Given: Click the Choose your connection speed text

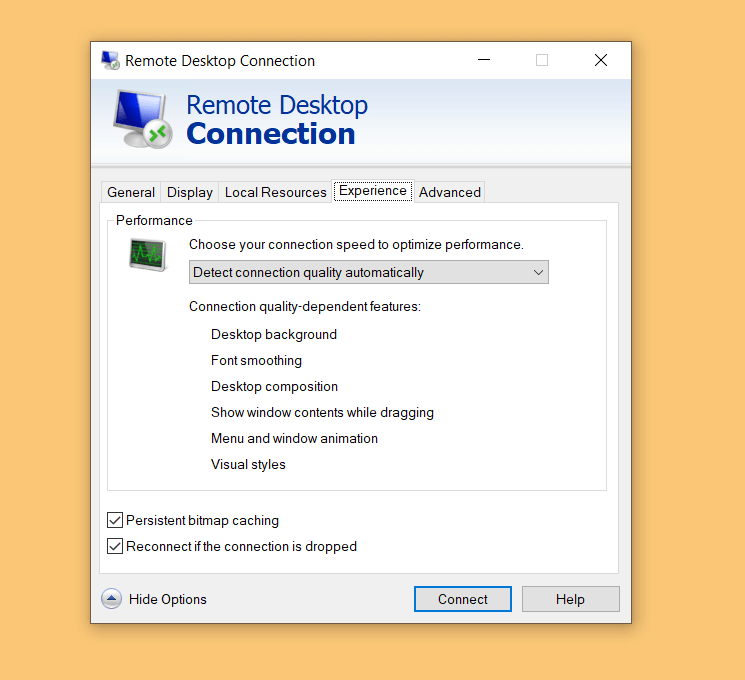Looking at the screenshot, I should pos(356,244).
